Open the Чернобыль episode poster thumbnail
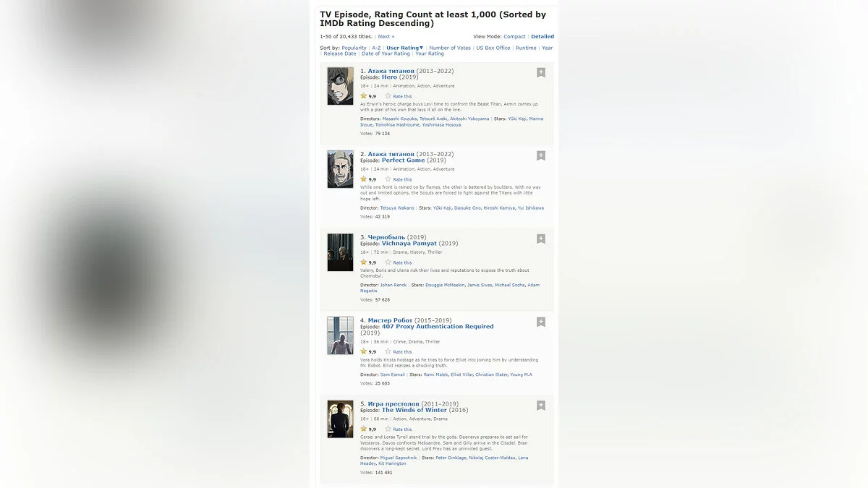The height and width of the screenshot is (488, 868). [x=340, y=252]
